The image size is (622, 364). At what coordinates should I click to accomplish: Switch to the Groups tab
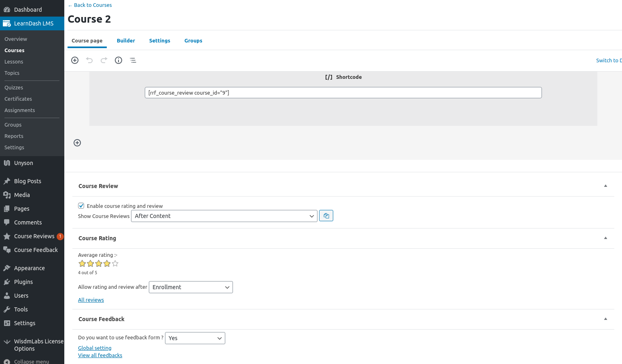tap(193, 41)
